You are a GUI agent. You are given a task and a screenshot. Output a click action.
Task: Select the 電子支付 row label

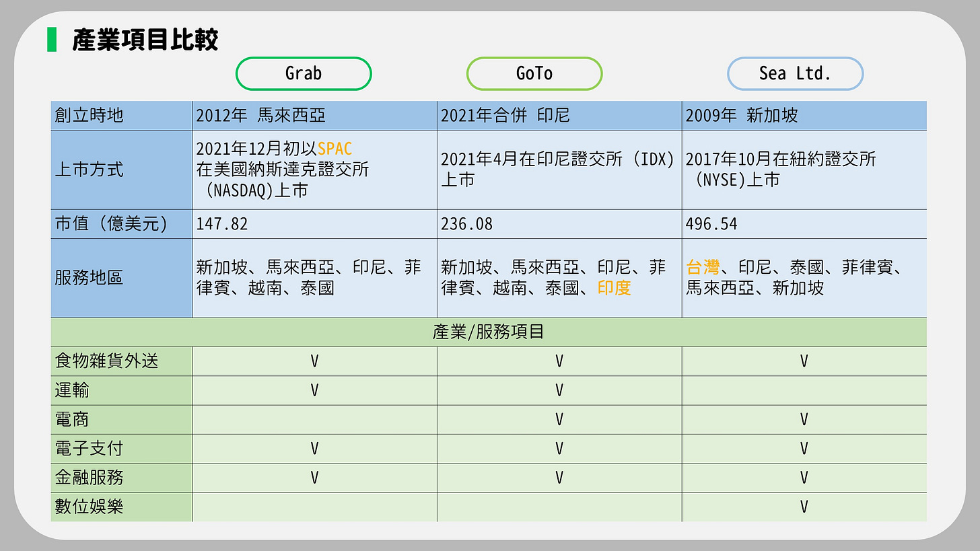pos(122,449)
